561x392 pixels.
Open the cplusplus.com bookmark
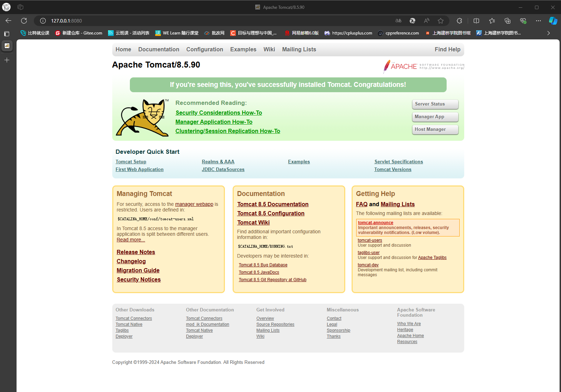(x=348, y=33)
